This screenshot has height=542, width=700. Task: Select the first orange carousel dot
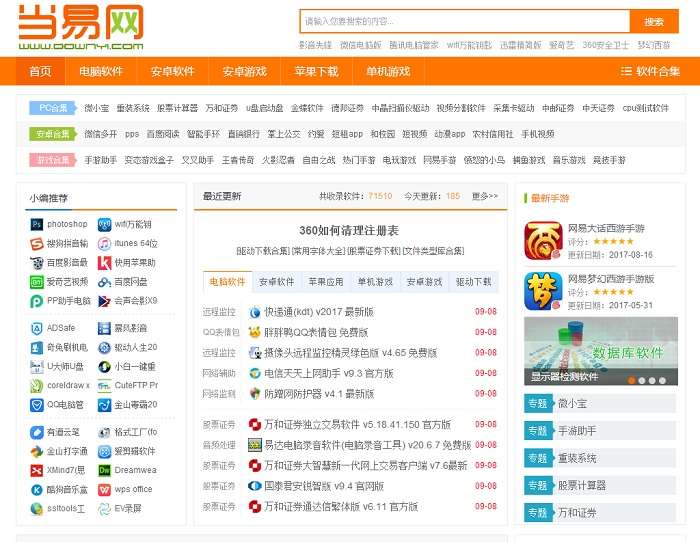pos(632,380)
